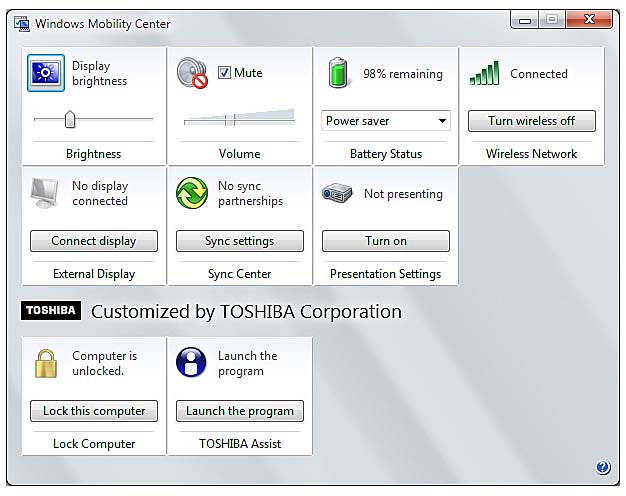Viewport: 626px width, 496px height.
Task: Click the 'TOSHIBA Assist' label
Action: [240, 444]
